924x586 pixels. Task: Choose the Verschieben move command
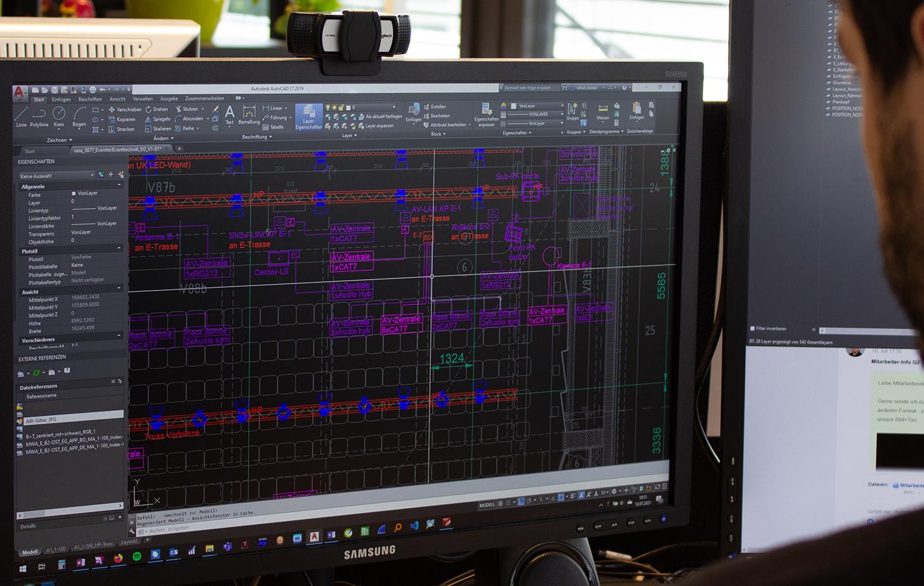[125, 110]
